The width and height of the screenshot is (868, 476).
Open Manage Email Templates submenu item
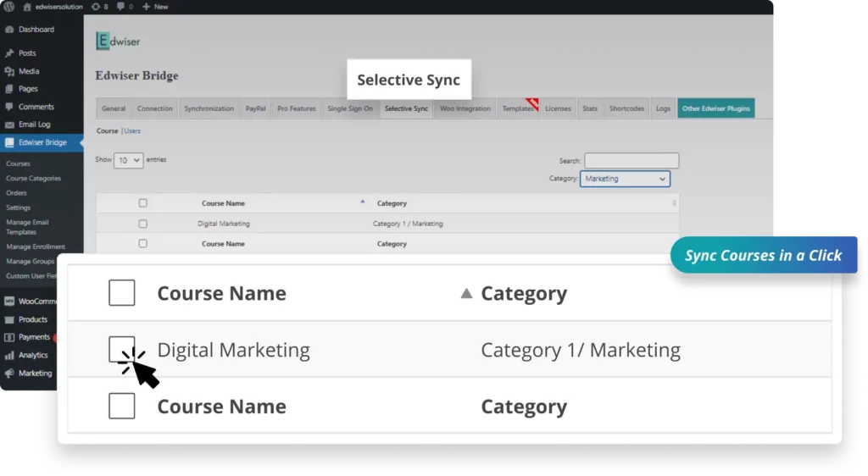(28, 227)
